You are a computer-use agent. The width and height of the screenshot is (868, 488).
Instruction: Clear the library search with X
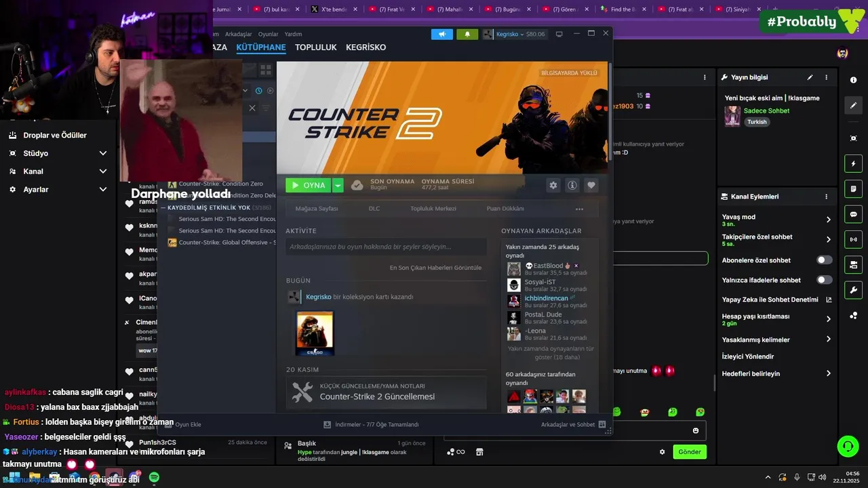(x=252, y=108)
